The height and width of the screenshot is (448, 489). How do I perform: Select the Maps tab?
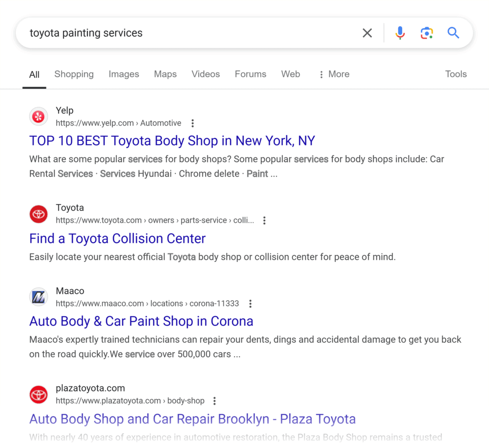pos(165,74)
